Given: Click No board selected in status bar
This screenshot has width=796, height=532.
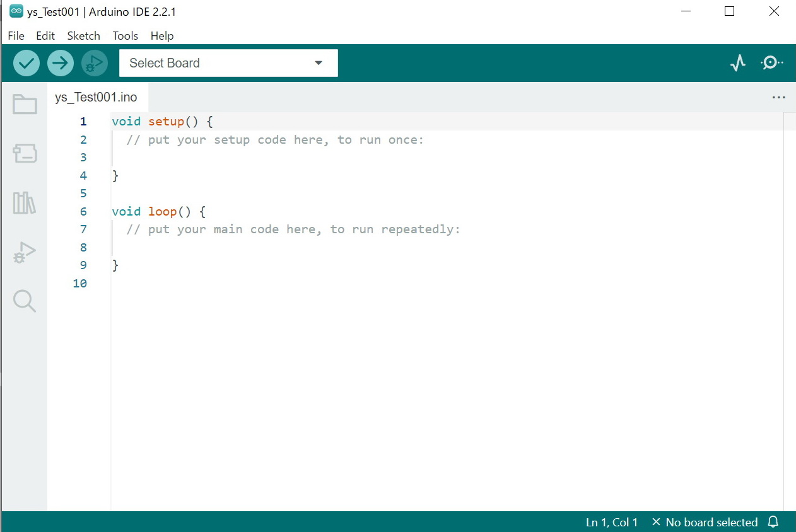Looking at the screenshot, I should click(705, 522).
